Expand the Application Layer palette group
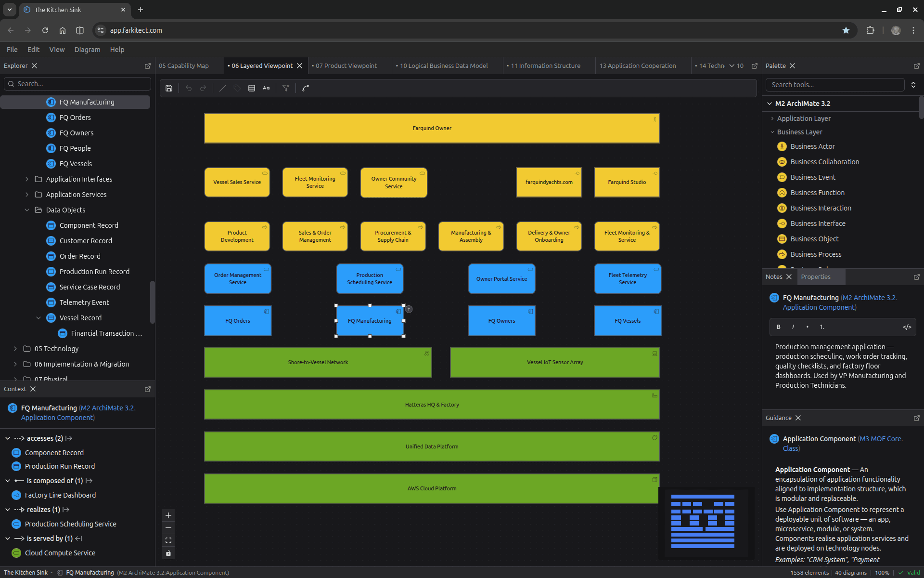The image size is (924, 578). (x=772, y=118)
